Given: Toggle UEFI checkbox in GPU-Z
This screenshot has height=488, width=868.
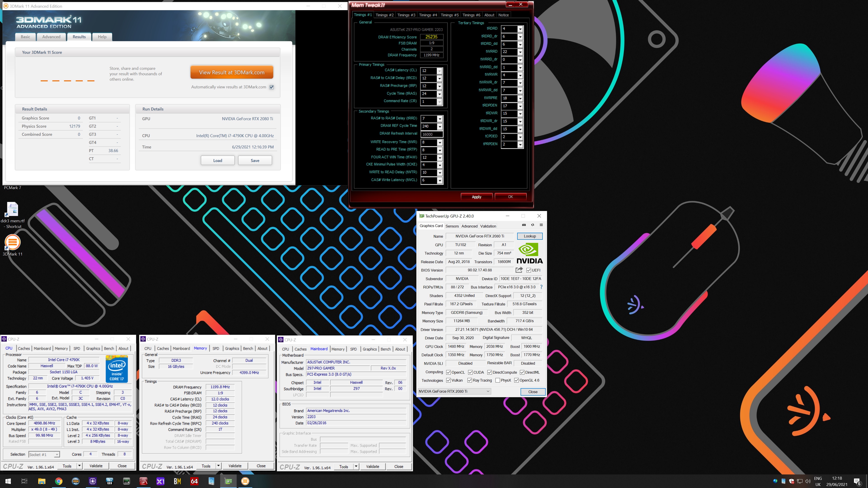Looking at the screenshot, I should coord(529,270).
